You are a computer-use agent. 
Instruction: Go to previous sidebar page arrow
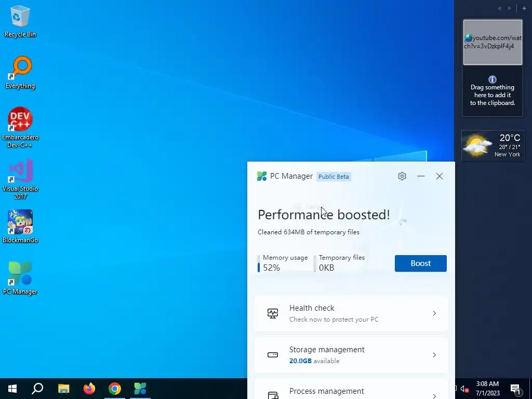coord(499,8)
